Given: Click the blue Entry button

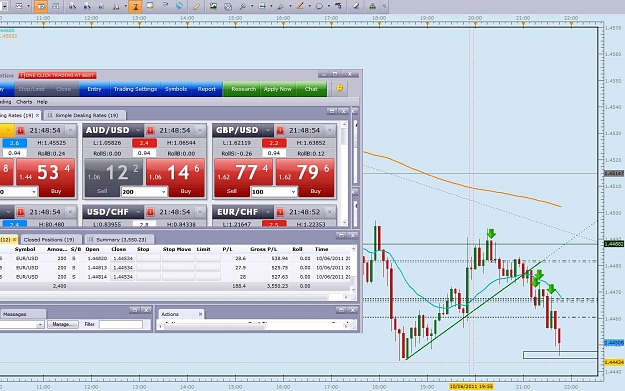Looking at the screenshot, I should tap(94, 89).
